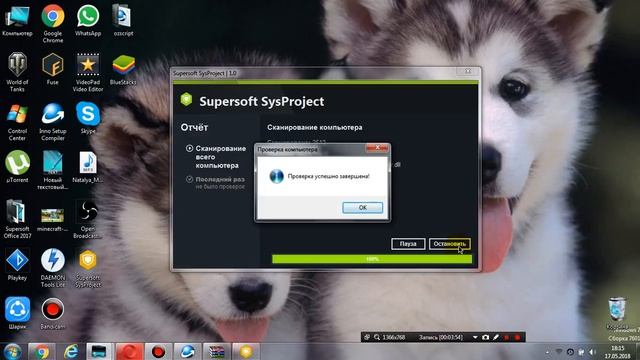The height and width of the screenshot is (360, 640).
Task: Select the Bandicam desktop shortcut
Action: [53, 313]
